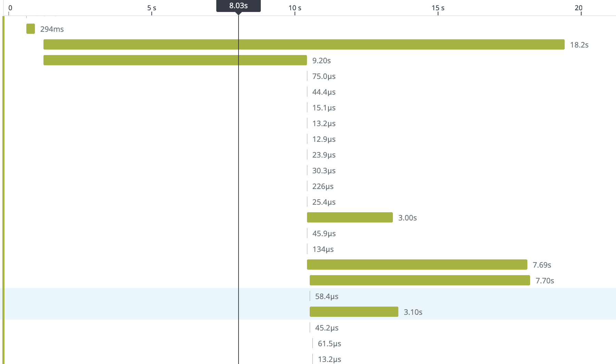Screen dimensions: 616x364
Task: Select the 7.69s span bar
Action: pos(417,265)
